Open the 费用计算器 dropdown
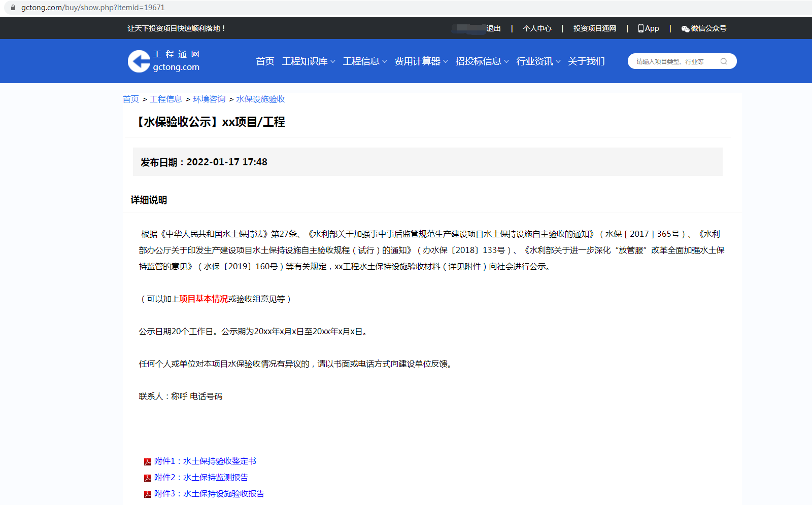The height and width of the screenshot is (505, 812). pyautogui.click(x=421, y=61)
